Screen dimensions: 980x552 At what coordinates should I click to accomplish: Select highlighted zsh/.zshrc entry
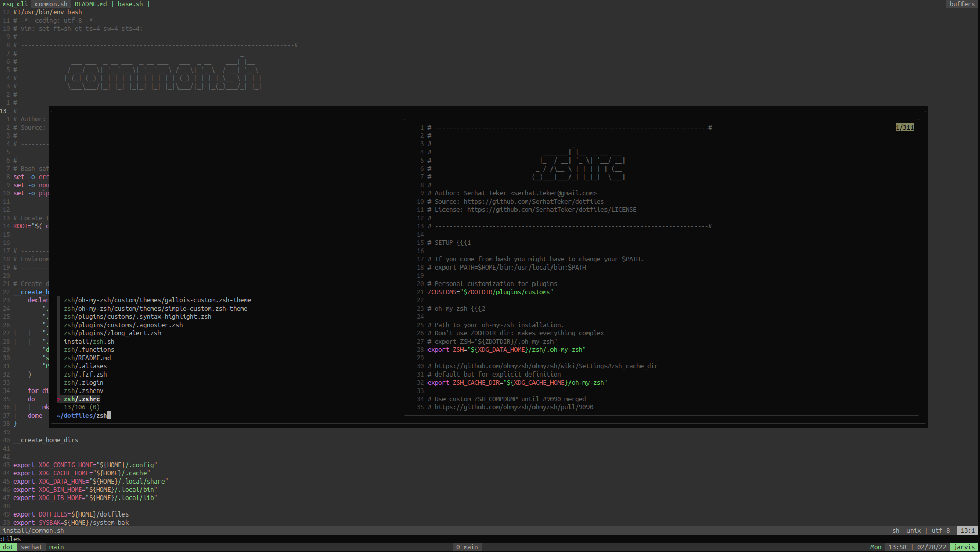[x=82, y=399]
